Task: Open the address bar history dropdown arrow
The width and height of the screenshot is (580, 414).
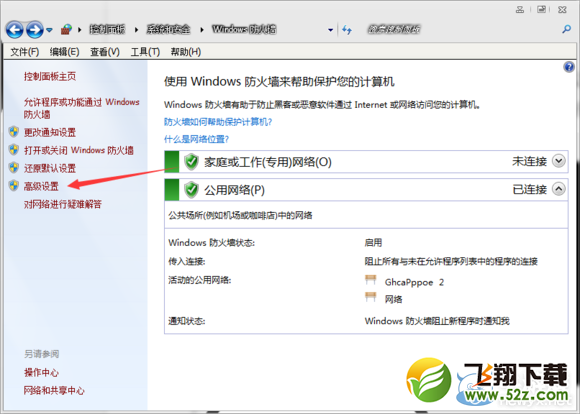Action: 330,30
